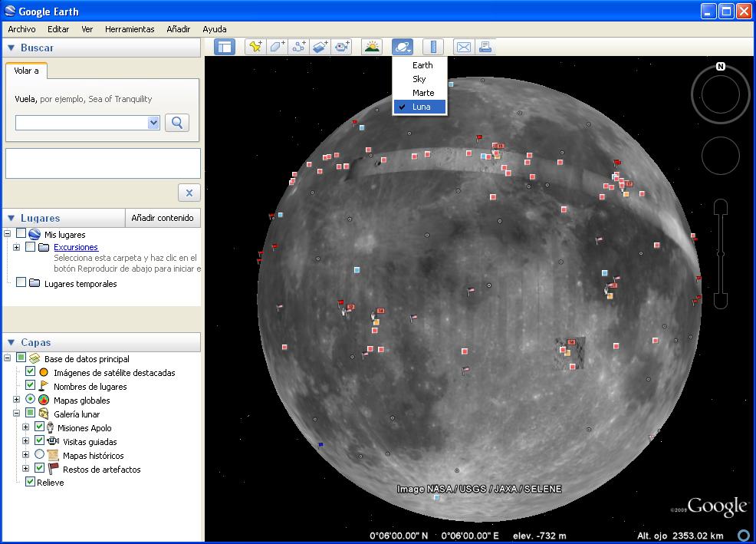756x544 pixels.
Task: Click the Restos de artefactos flag icon
Action: coord(53,469)
